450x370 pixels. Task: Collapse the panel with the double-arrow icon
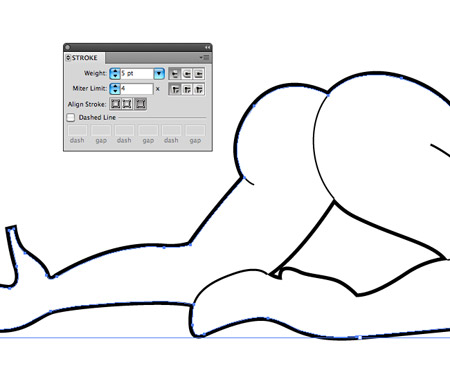click(207, 47)
